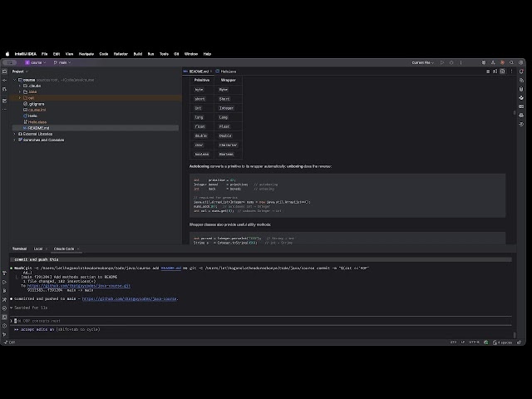This screenshot has width=532, height=399.
Task: Collapse the course root folder
Action: [15, 80]
